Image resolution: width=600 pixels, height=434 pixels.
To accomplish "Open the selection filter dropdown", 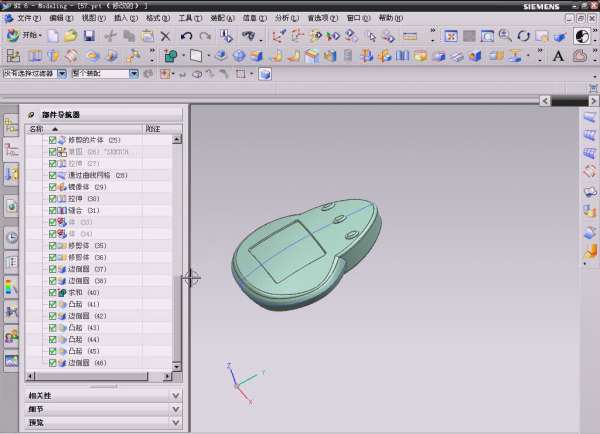I will coord(62,74).
